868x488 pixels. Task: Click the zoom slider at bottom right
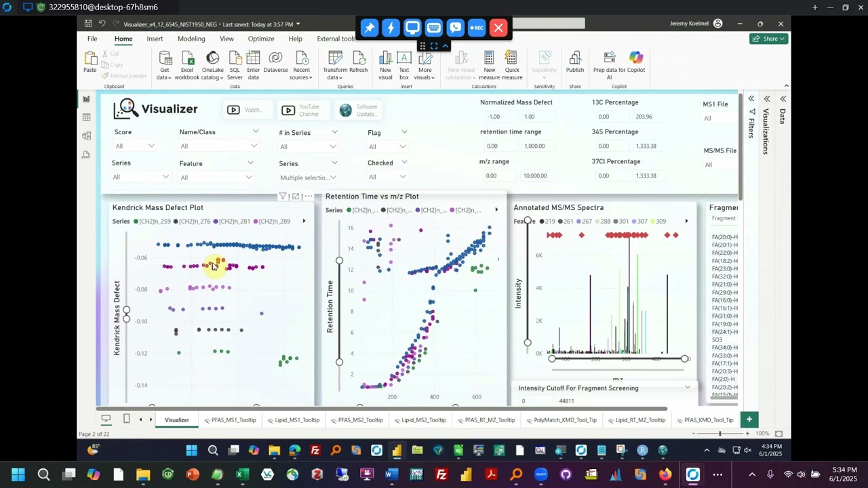720,434
